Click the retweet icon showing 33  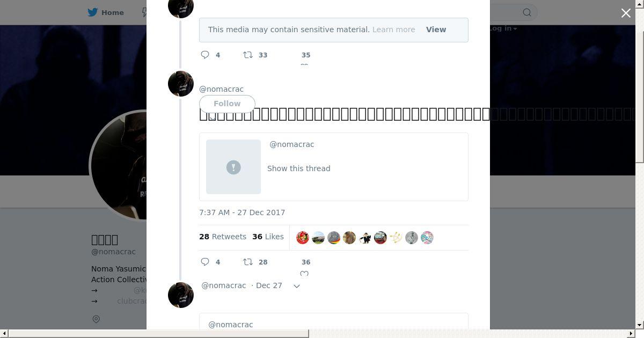(248, 55)
